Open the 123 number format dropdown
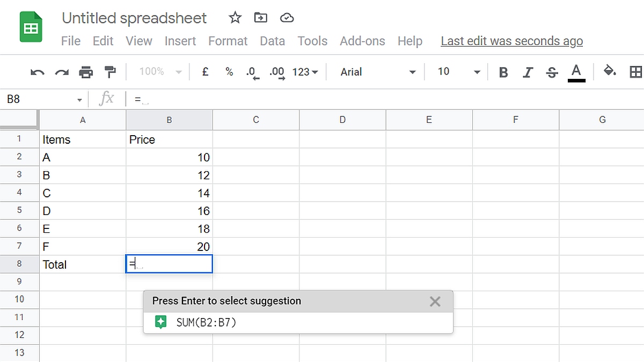This screenshot has width=644, height=362. (304, 71)
